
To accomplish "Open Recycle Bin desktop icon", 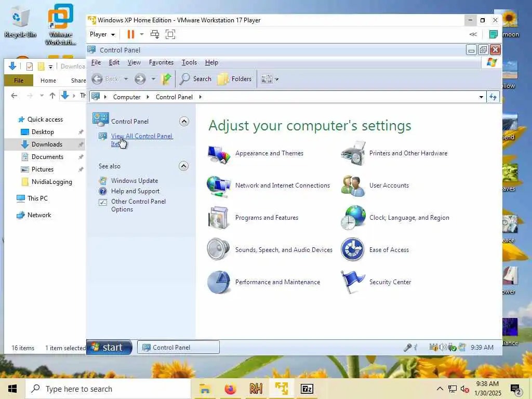I will [x=20, y=21].
